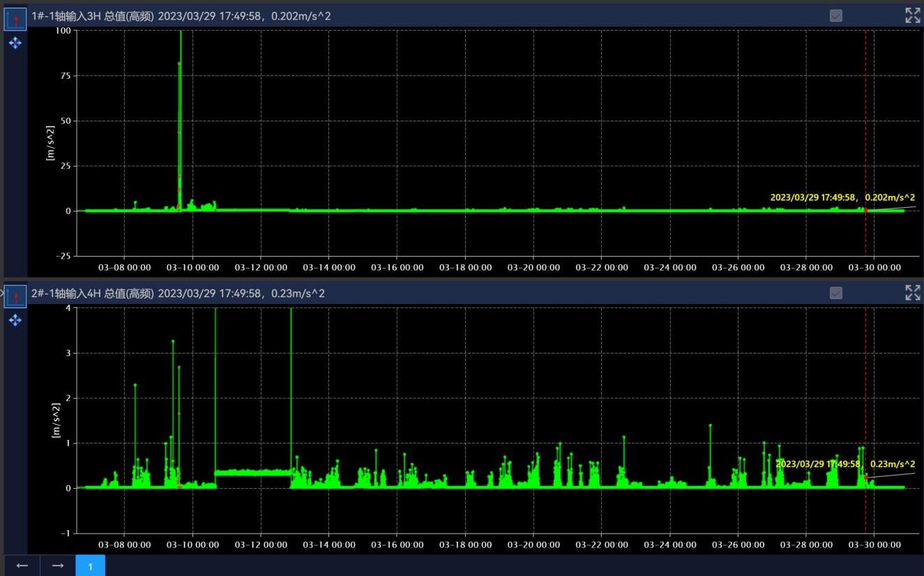Expand the 2#-1轴输入4H chart to fullscreen
Screen dimensions: 924x576
[x=912, y=293]
